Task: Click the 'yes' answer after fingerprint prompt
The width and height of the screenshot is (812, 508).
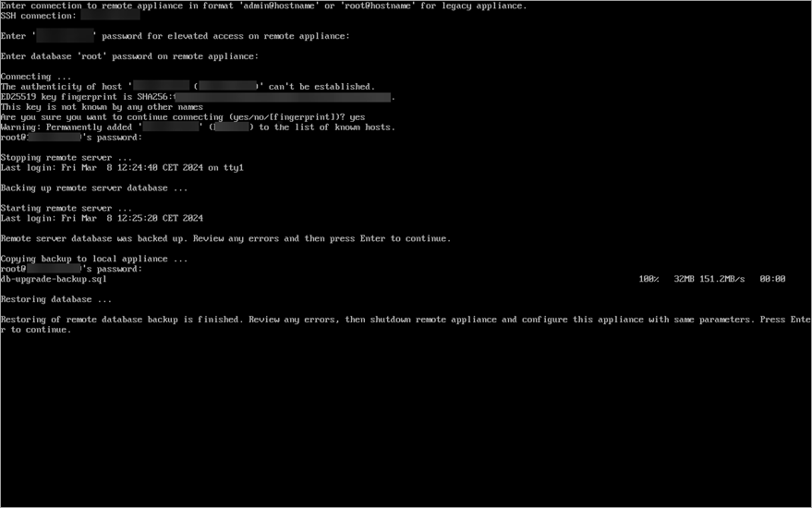Action: pyautogui.click(x=357, y=117)
